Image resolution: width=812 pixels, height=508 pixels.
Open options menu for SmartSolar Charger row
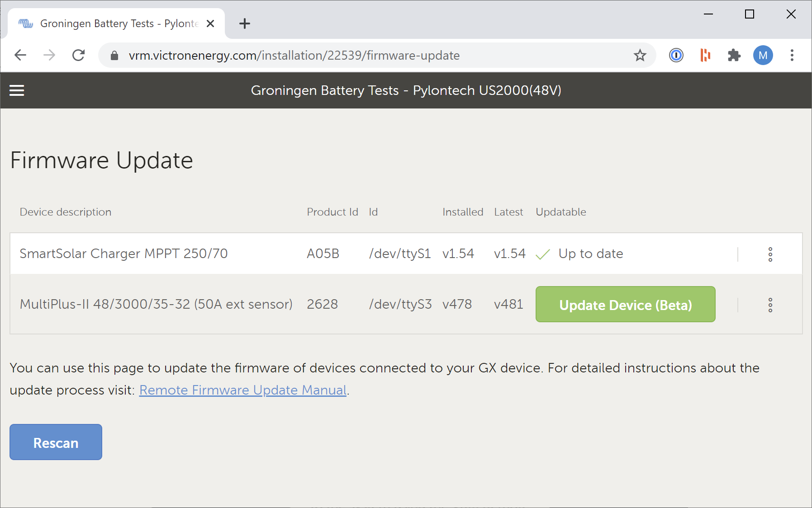point(770,254)
